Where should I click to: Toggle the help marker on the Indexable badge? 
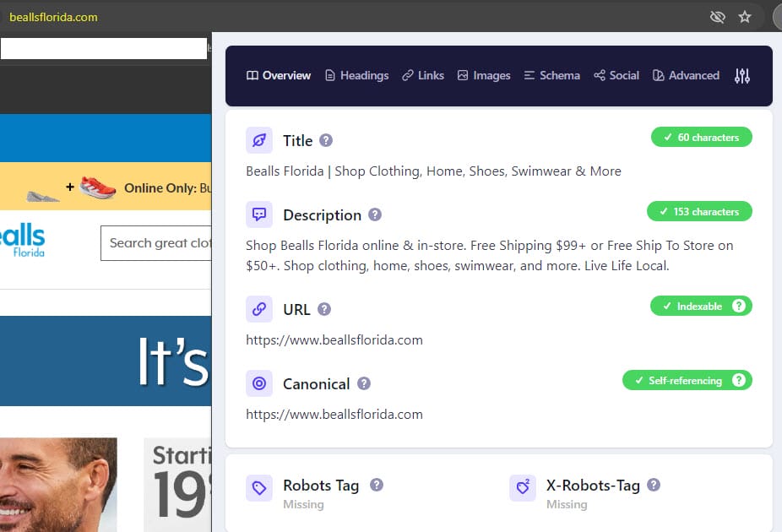click(x=739, y=306)
